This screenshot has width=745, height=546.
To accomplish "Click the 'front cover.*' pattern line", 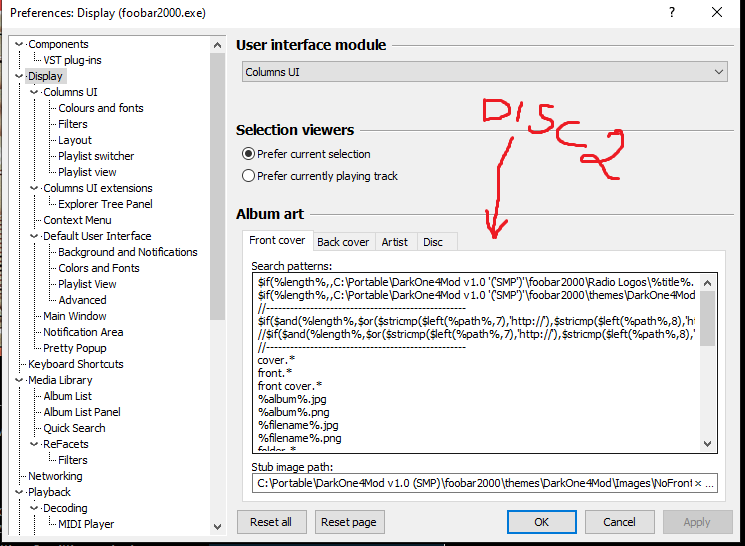I will (x=290, y=386).
